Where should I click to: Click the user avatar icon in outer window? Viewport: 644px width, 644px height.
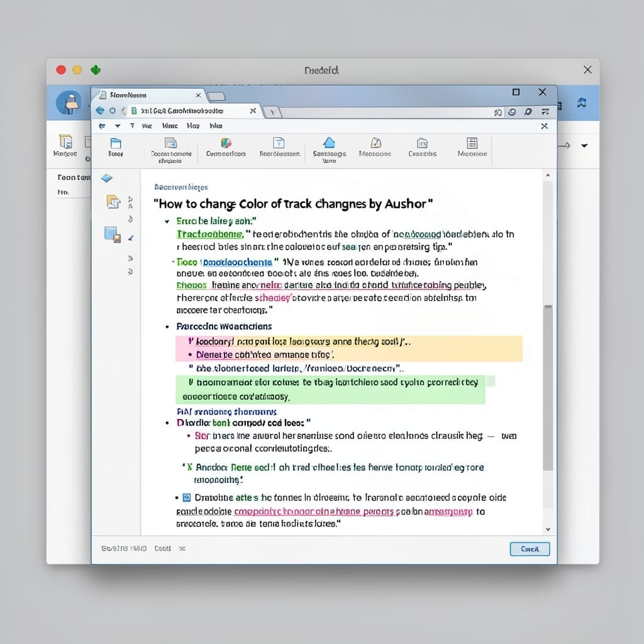69,103
